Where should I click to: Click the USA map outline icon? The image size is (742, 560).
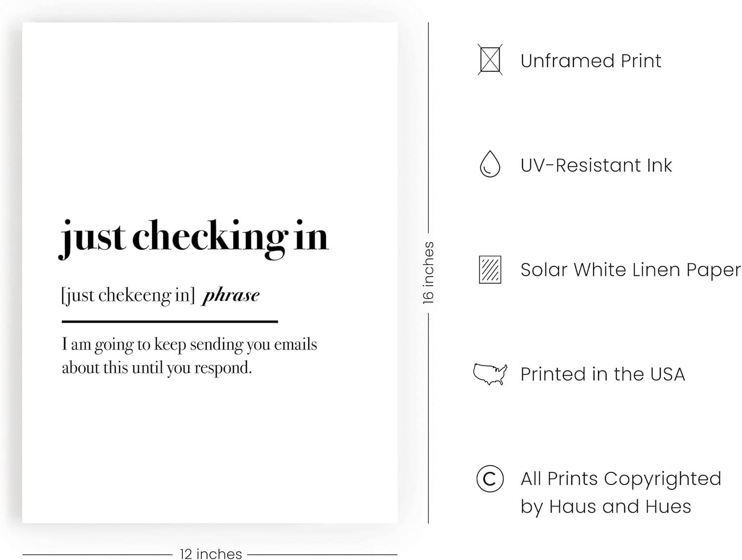click(x=490, y=374)
